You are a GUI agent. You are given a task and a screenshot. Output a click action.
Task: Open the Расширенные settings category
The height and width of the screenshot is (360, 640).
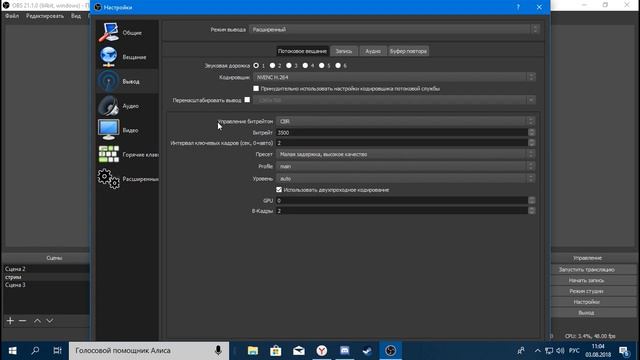(x=127, y=179)
